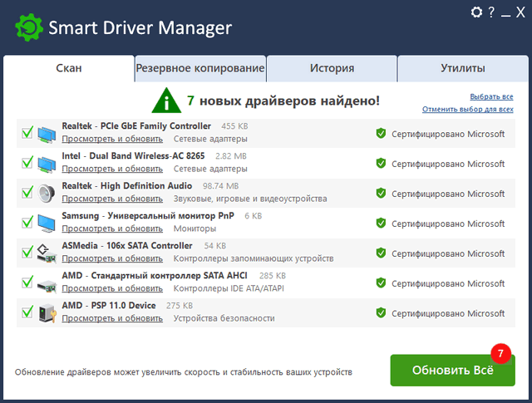The image size is (532, 403).
Task: Click the Выбрать все link
Action: [x=491, y=96]
